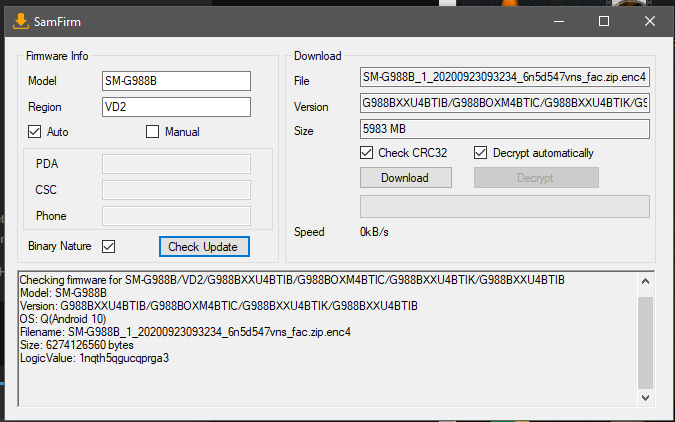Toggle the Auto checkbox
675x422 pixels.
[x=34, y=132]
